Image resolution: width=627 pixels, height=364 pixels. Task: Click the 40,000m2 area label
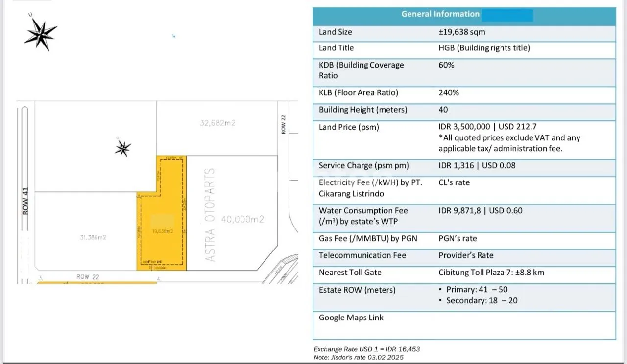(242, 219)
